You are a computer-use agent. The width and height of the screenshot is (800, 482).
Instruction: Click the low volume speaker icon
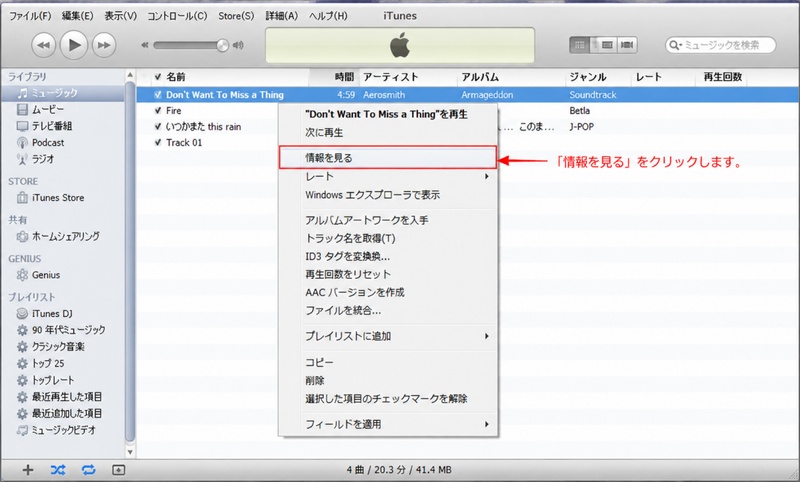[145, 45]
